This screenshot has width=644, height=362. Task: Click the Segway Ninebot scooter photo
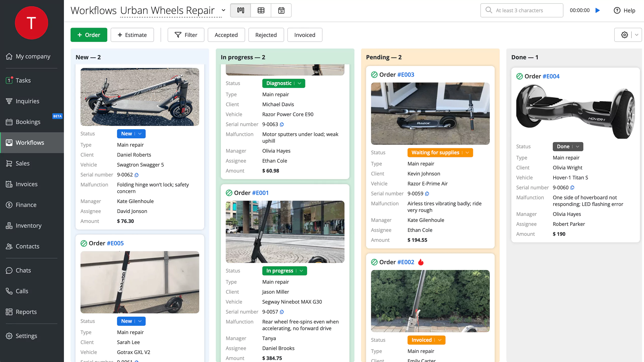(x=285, y=232)
